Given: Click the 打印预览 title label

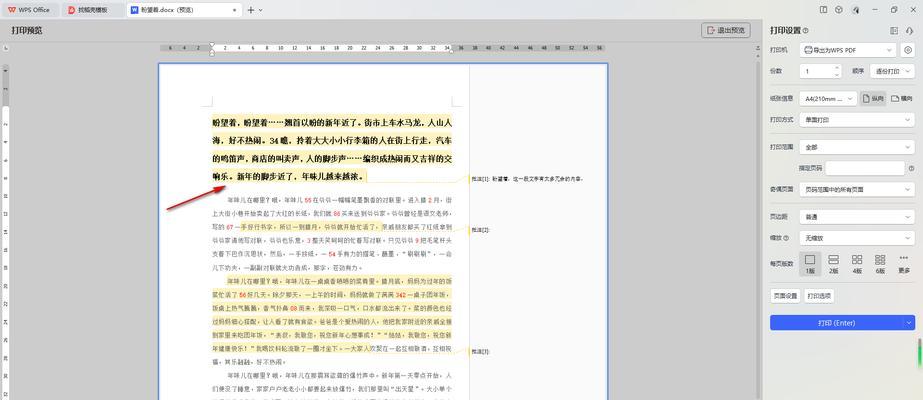Looking at the screenshot, I should pos(26,30).
